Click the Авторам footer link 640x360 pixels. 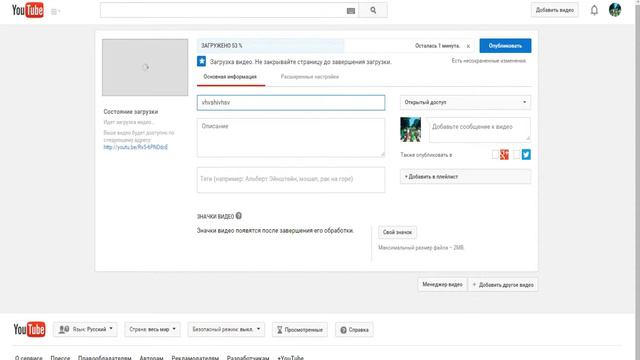(151, 358)
